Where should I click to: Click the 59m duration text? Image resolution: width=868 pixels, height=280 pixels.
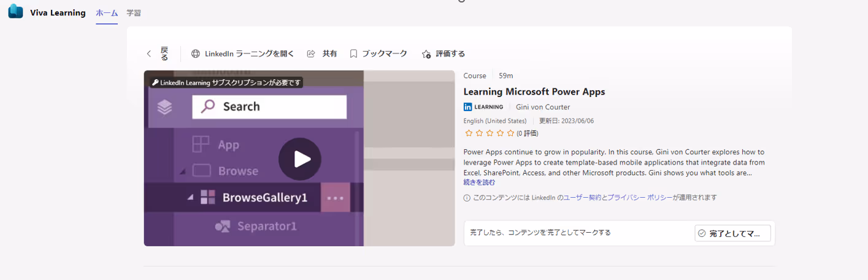coord(506,76)
